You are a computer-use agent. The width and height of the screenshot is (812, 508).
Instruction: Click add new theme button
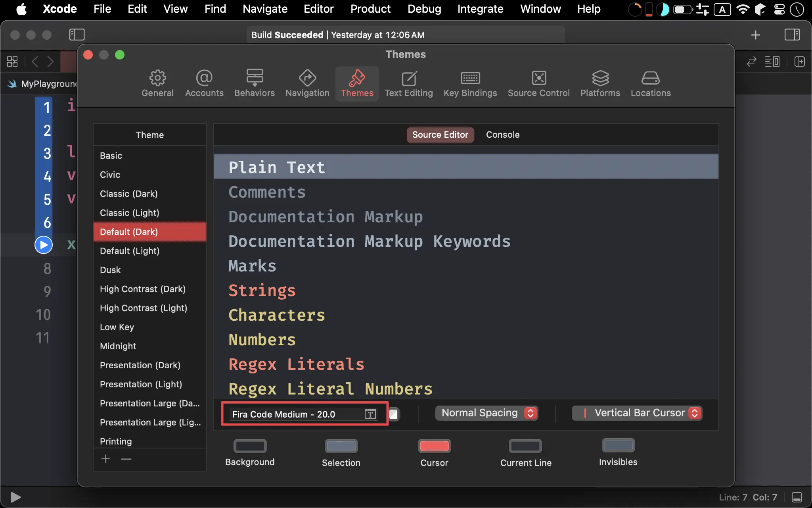coord(105,458)
